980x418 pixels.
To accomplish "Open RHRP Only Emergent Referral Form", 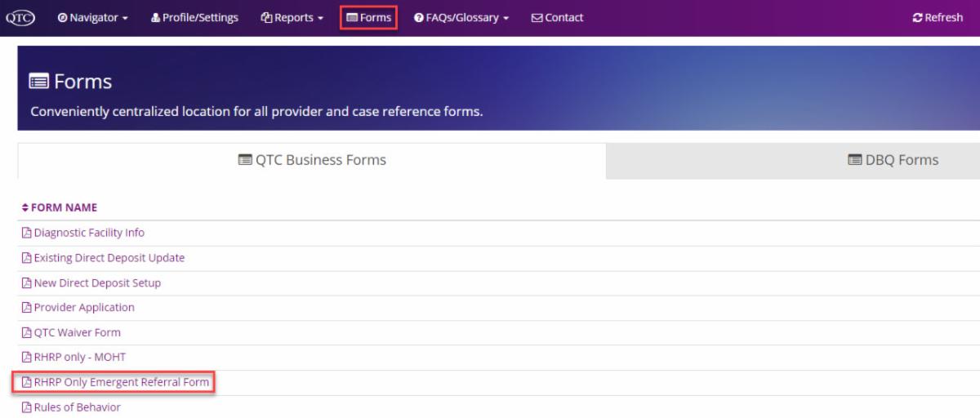I will pos(121,382).
